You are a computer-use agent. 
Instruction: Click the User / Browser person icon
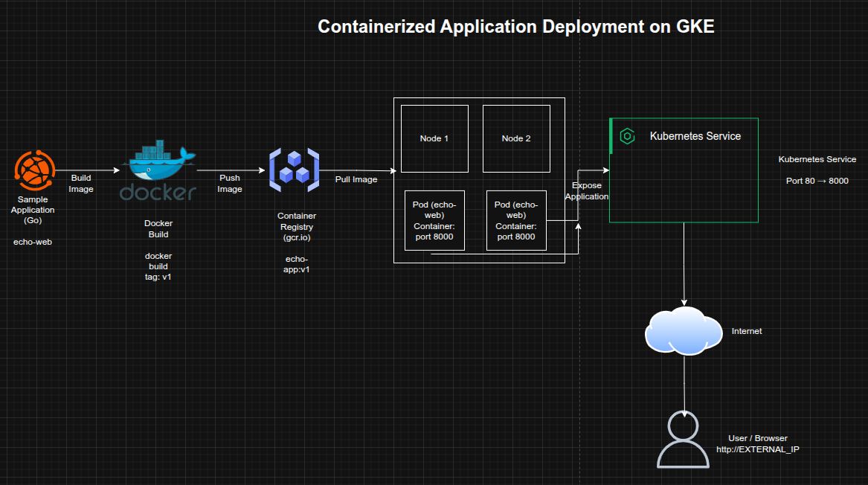pyautogui.click(x=684, y=439)
